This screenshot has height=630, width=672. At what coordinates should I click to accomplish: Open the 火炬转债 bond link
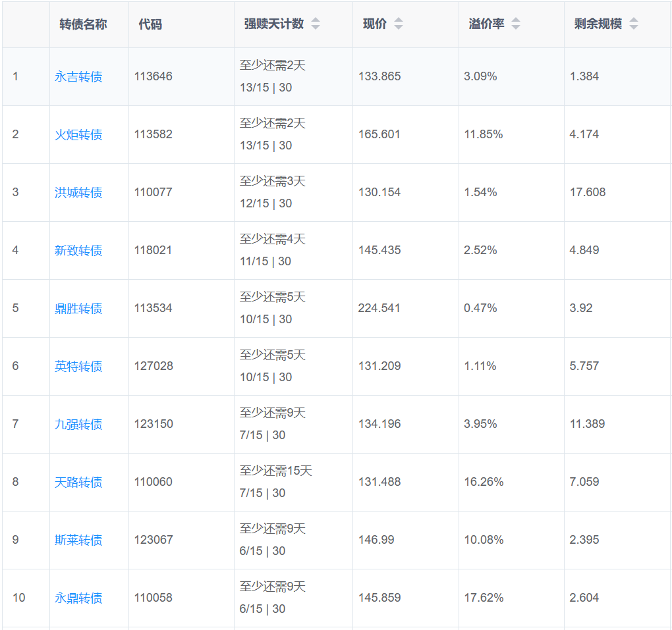coord(78,135)
